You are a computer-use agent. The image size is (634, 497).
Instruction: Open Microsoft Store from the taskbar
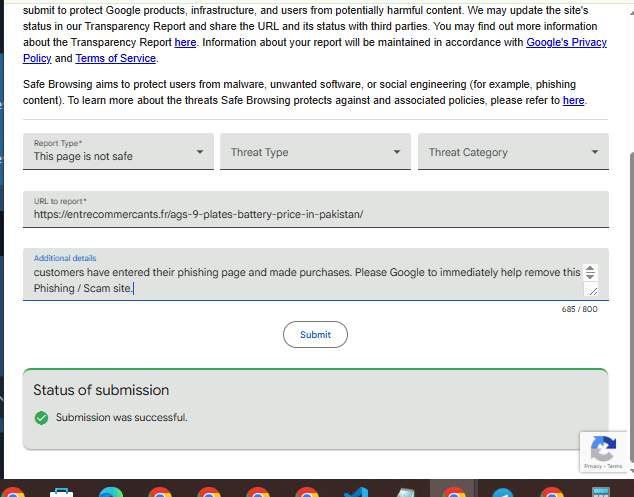tap(61, 492)
